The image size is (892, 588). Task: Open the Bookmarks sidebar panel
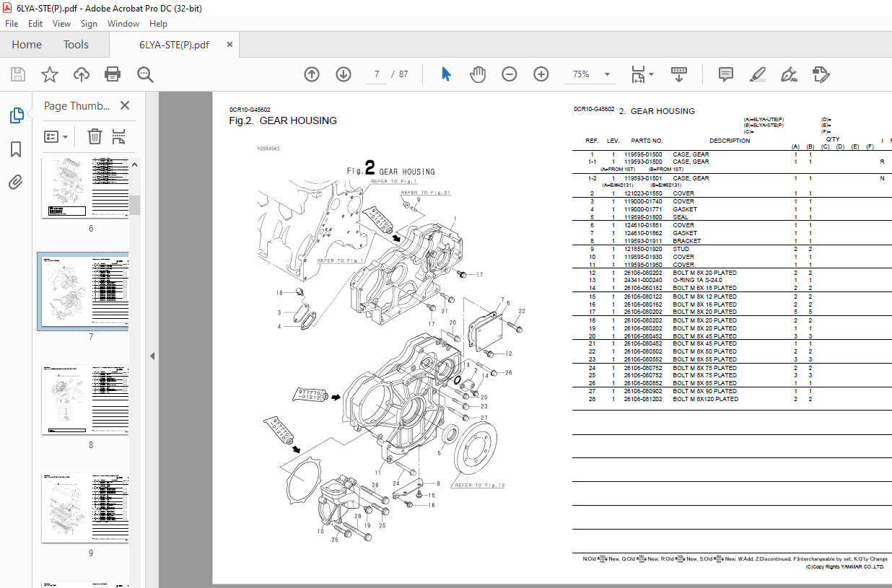click(x=16, y=149)
